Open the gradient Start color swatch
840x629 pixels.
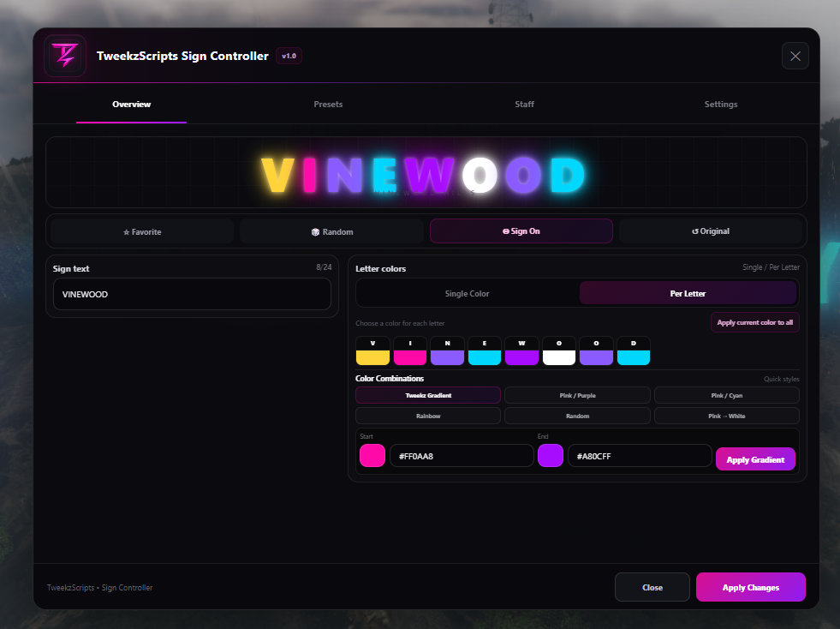coord(372,455)
